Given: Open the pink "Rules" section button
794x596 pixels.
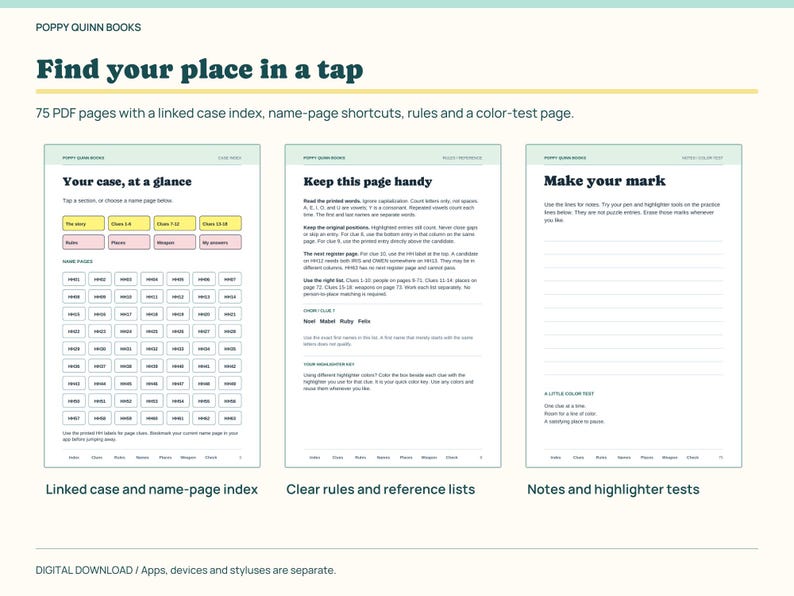Looking at the screenshot, I should tap(84, 242).
